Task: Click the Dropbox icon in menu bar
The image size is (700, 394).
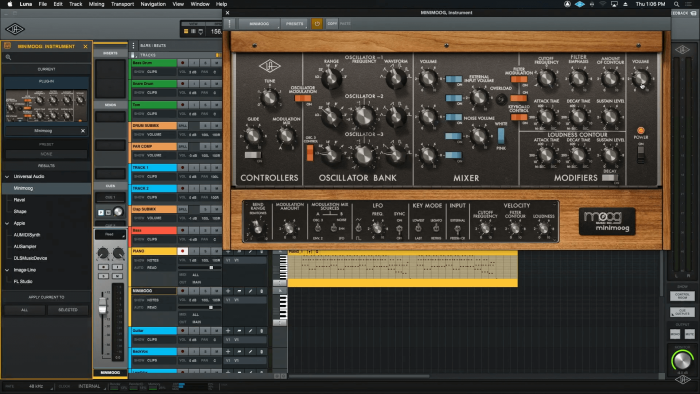Action: [x=579, y=4]
